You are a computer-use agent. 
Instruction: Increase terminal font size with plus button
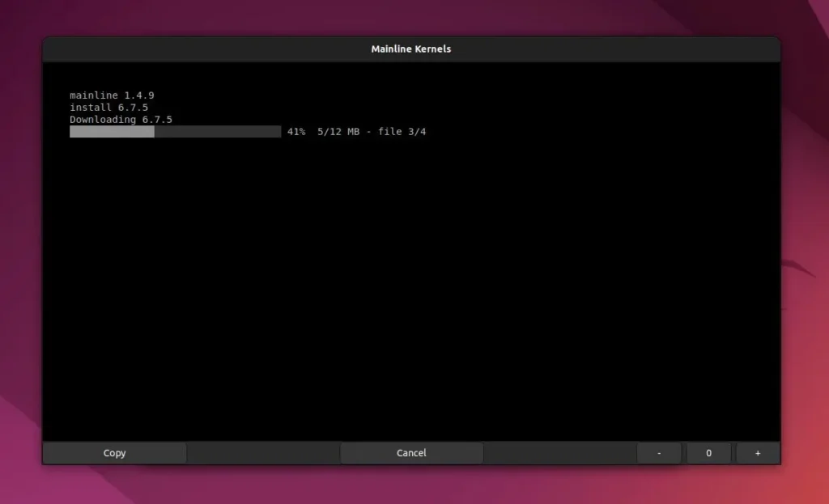(758, 453)
